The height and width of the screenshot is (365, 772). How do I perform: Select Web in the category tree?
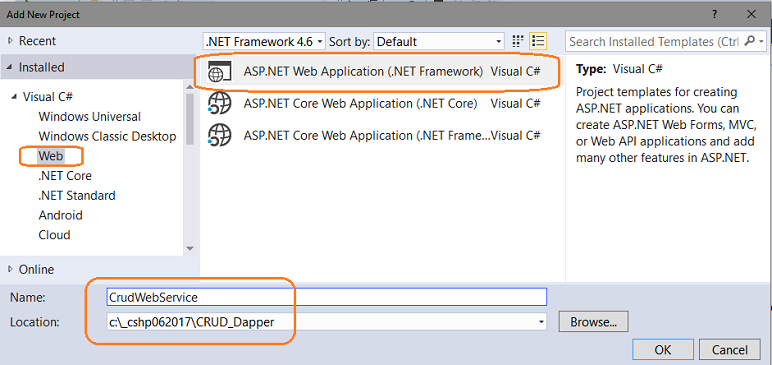tap(51, 156)
